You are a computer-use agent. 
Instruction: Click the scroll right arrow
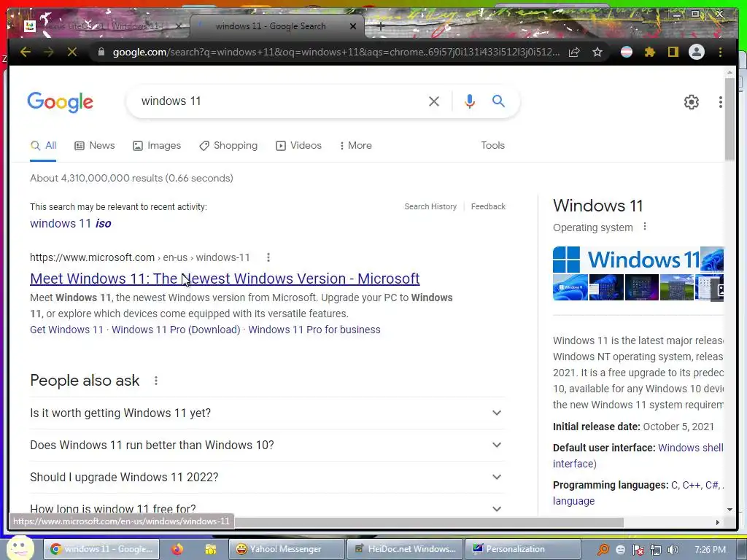tap(718, 522)
